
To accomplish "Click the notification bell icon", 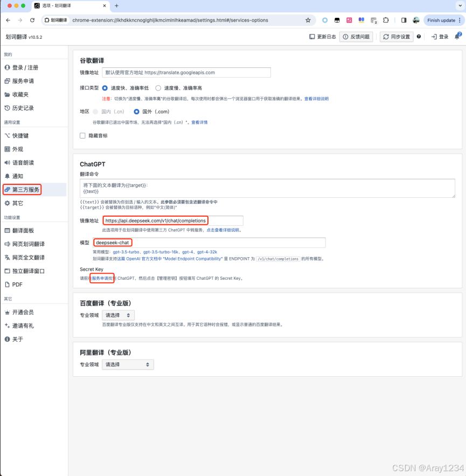I will [x=457, y=37].
